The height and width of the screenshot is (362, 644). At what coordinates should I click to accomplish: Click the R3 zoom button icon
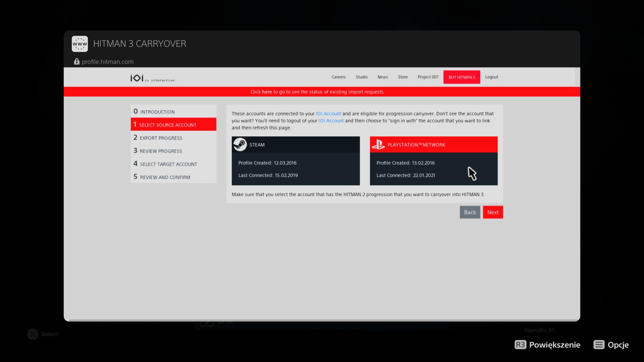click(520, 345)
